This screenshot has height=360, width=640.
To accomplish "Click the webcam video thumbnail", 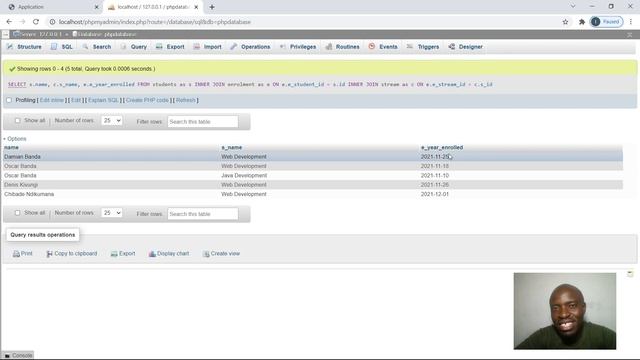I will 565,311.
